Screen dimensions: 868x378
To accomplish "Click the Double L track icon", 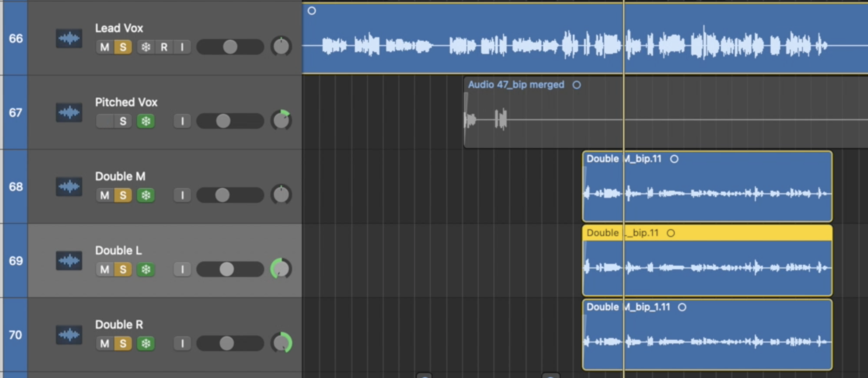I will (69, 261).
